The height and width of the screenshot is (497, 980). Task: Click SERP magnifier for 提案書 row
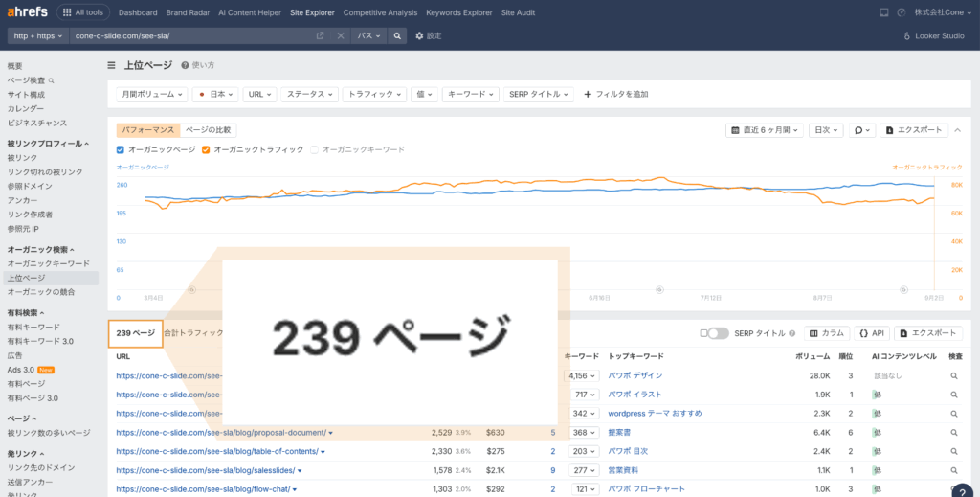pyautogui.click(x=954, y=433)
